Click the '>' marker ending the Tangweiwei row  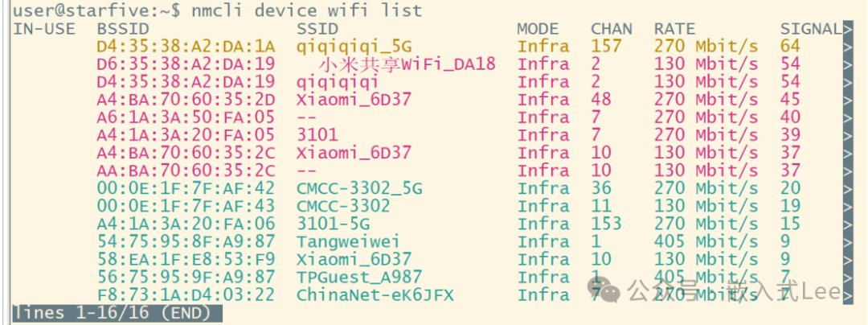[847, 241]
